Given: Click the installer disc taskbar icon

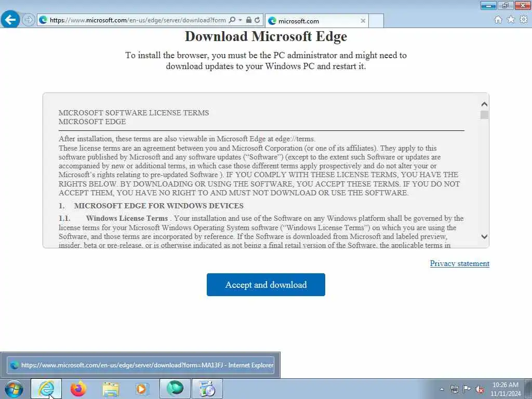Looking at the screenshot, I should pos(207,389).
